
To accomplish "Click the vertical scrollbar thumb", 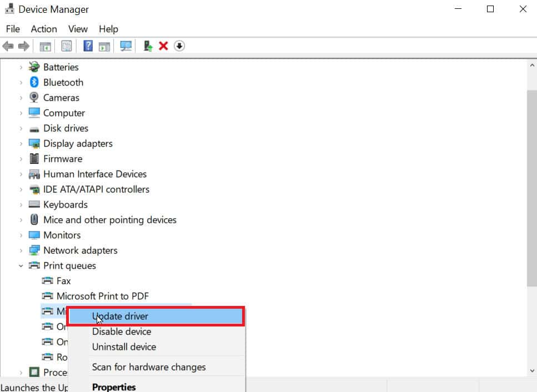I will coord(531,188).
